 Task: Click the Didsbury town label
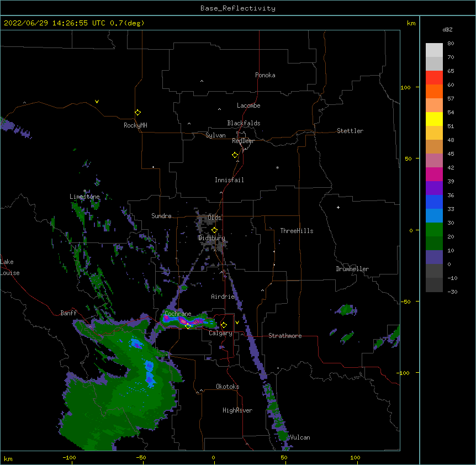[x=211, y=238]
